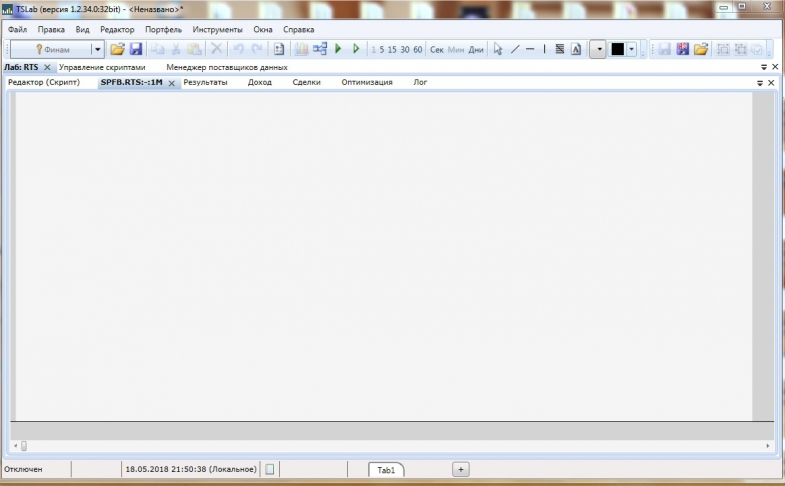Open the Инструменты menu
The width and height of the screenshot is (785, 486).
coord(217,30)
